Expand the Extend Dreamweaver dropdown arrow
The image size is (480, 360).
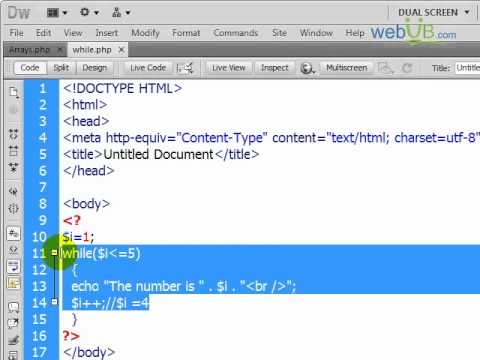(96, 13)
